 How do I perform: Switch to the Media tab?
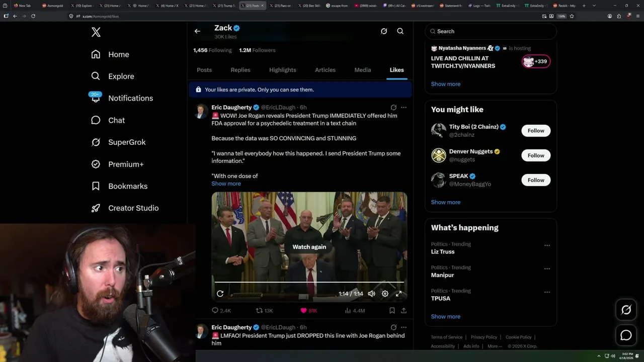363,70
